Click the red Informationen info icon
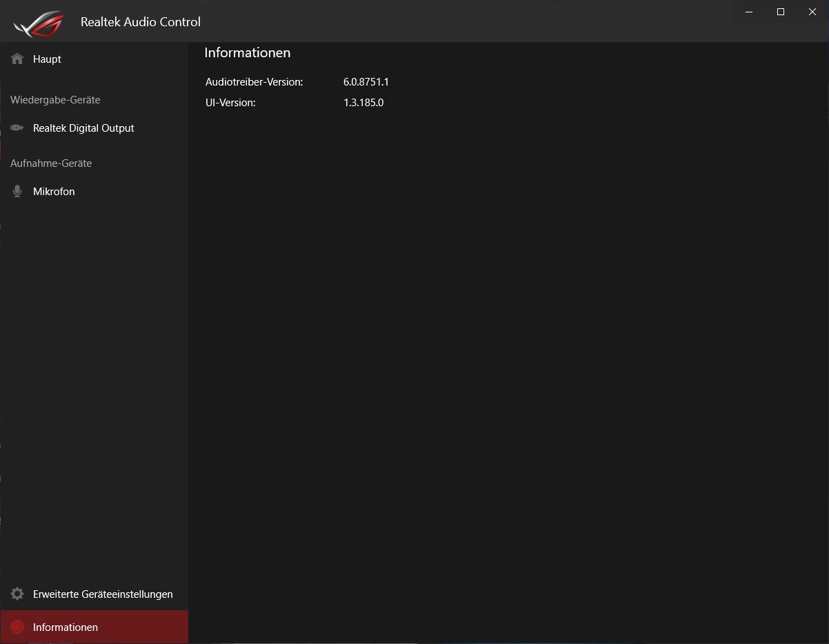 tap(17, 627)
